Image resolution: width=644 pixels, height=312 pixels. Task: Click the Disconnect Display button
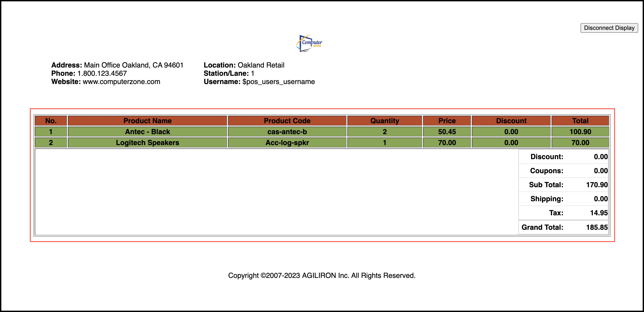609,28
